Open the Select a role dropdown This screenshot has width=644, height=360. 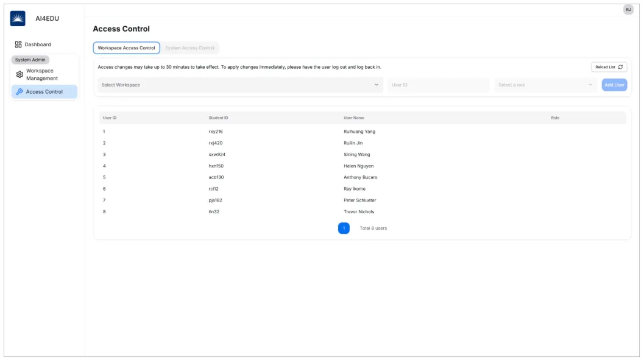point(545,85)
